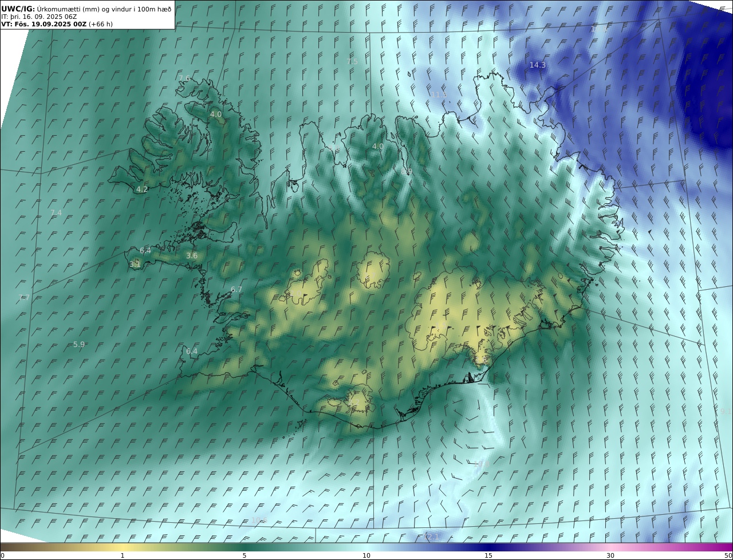Click the valid time 'VT: Fös. 19.09.2025 00Z'
This screenshot has width=733, height=560.
pos(44,24)
